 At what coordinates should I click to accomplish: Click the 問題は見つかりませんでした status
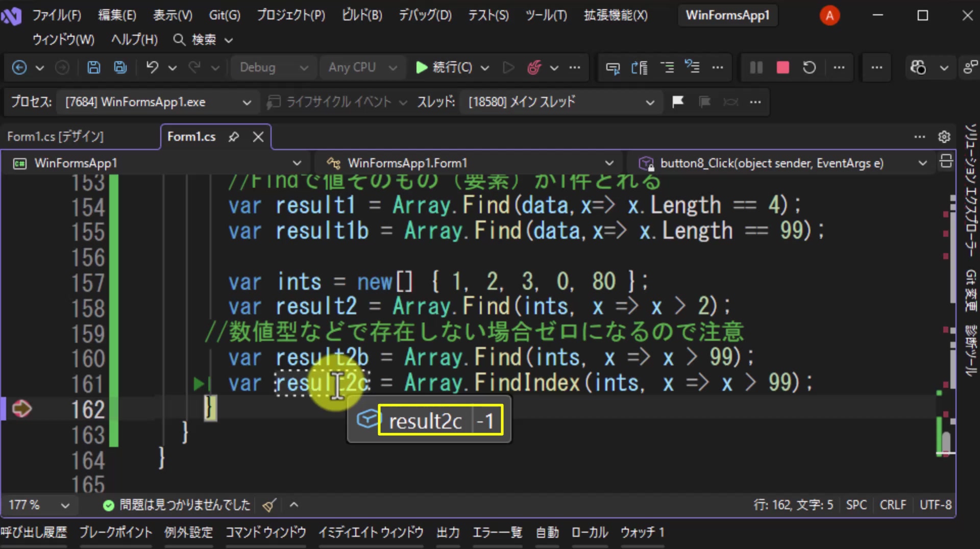tap(177, 505)
